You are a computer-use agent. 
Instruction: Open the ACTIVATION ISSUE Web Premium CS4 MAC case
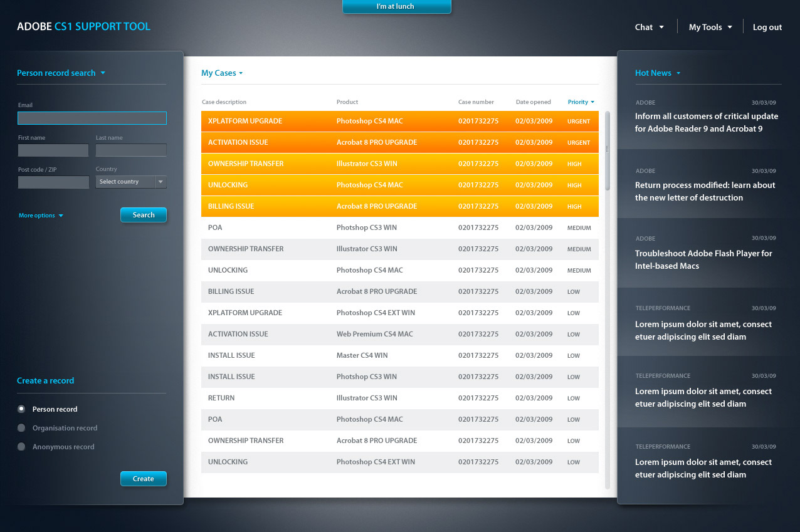(400, 334)
